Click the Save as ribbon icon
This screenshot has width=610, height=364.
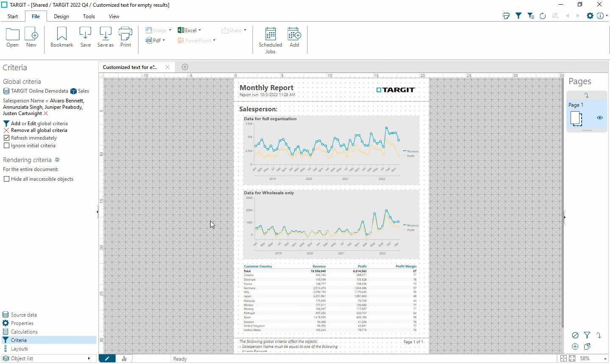tap(105, 34)
